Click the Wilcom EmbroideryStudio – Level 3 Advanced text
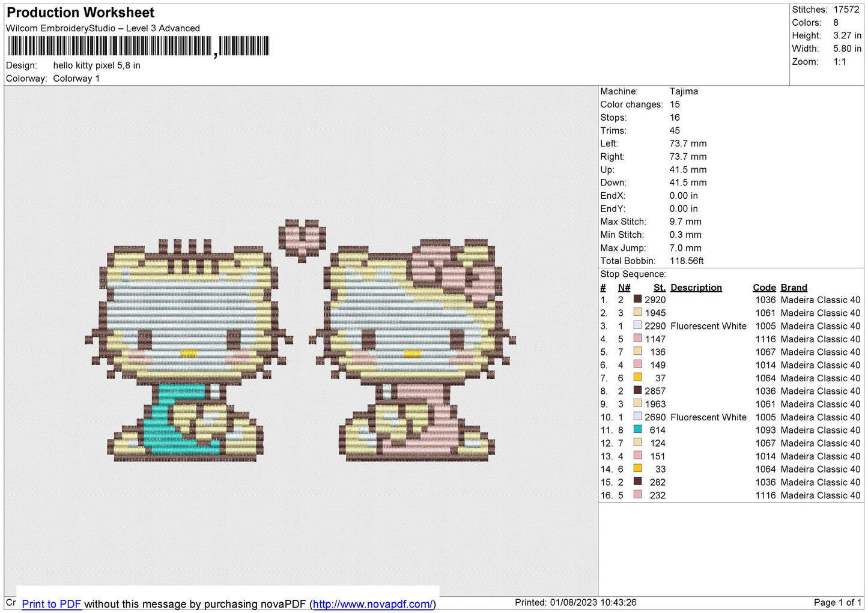Viewport: 868px width, 613px height. pos(103,28)
